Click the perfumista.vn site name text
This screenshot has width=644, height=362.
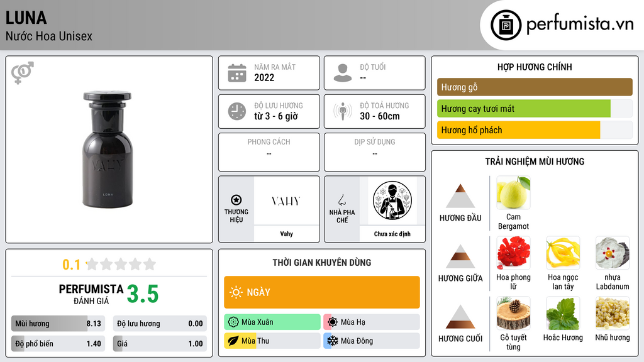(x=580, y=25)
